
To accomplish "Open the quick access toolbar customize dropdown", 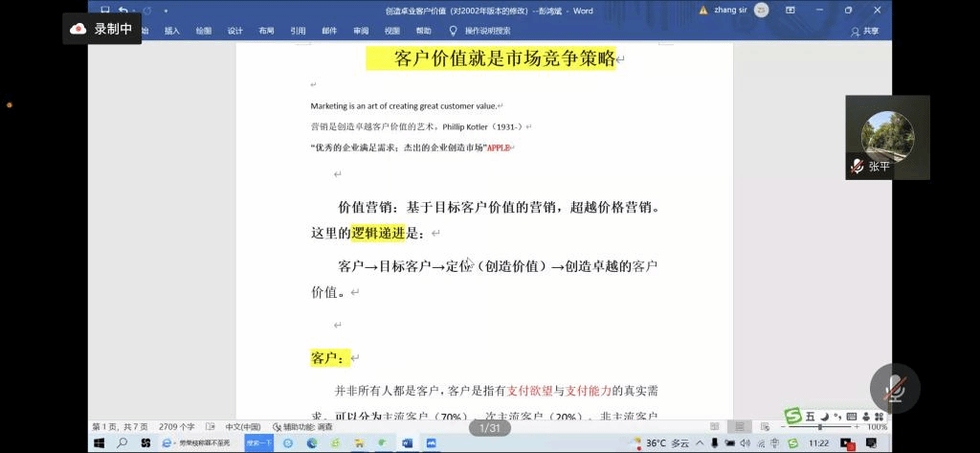I will (x=166, y=11).
